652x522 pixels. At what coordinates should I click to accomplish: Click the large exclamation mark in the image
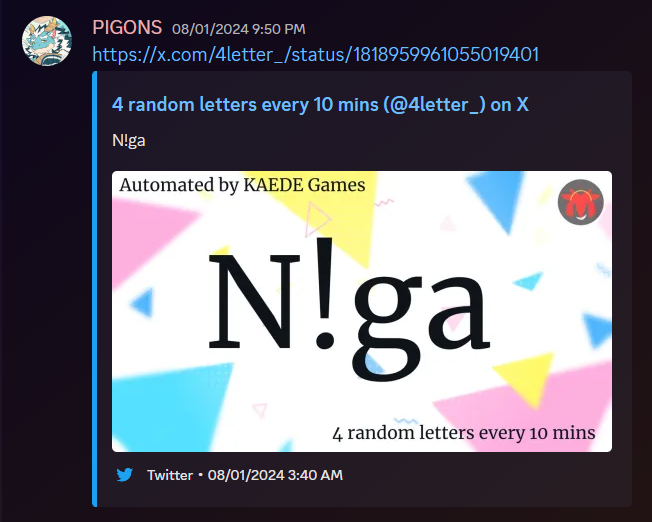324,293
